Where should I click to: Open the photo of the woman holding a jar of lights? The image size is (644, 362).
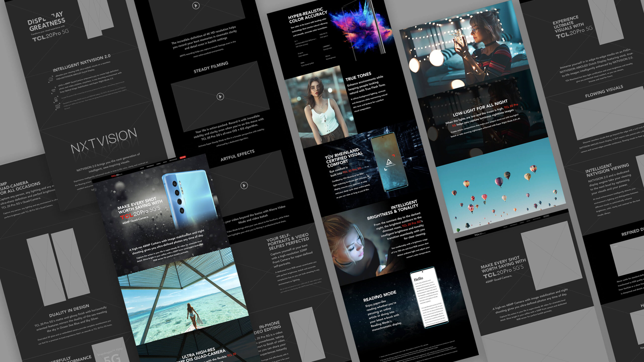pyautogui.click(x=464, y=49)
